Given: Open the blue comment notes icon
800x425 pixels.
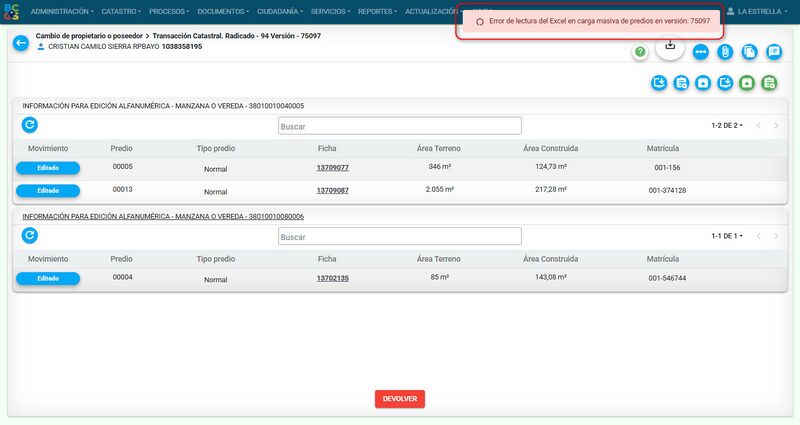Looking at the screenshot, I should coord(774,52).
